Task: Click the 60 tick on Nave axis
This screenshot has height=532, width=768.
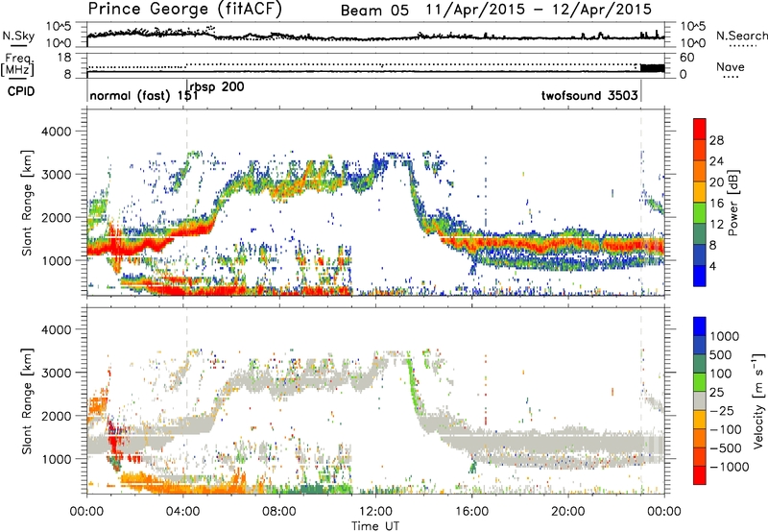Action: [x=687, y=58]
